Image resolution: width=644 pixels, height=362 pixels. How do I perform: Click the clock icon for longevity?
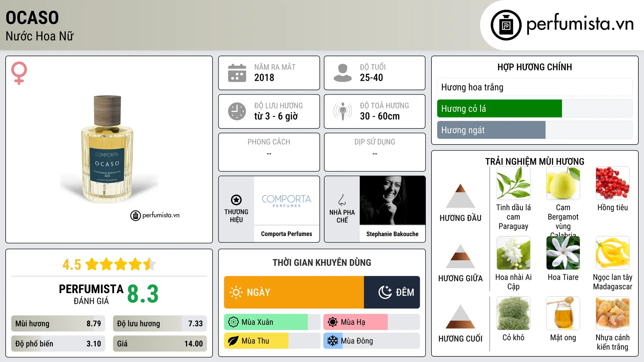coord(237,111)
